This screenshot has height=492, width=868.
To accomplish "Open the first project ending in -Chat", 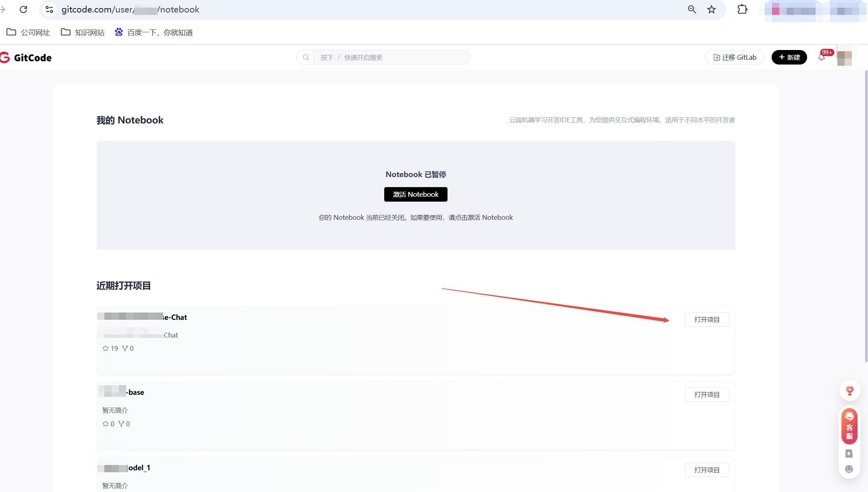I will click(707, 320).
